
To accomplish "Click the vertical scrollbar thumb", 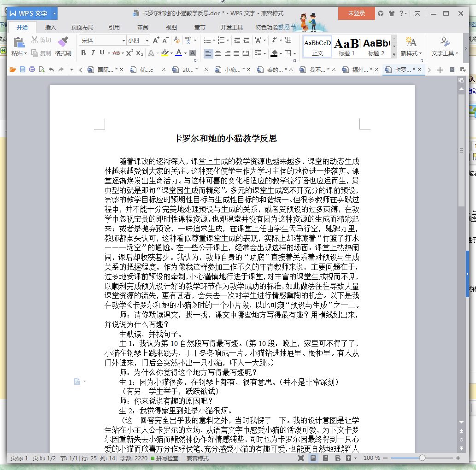I will tap(461, 151).
